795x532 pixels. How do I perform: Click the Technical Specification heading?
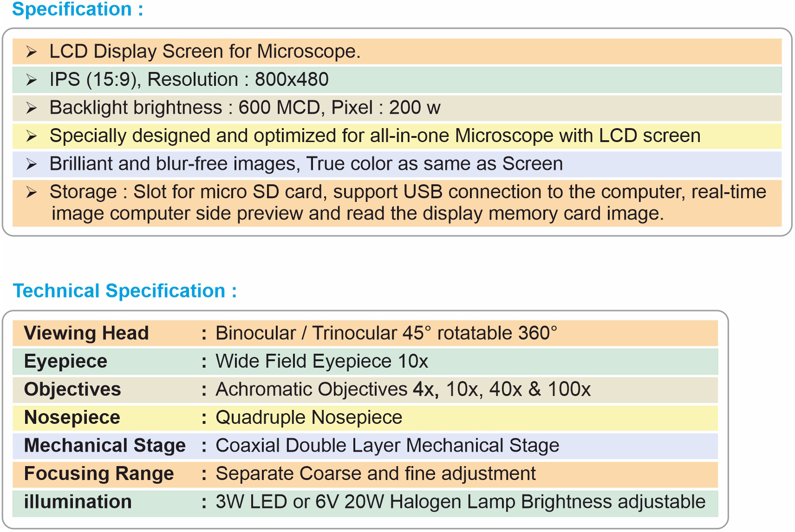click(x=125, y=291)
